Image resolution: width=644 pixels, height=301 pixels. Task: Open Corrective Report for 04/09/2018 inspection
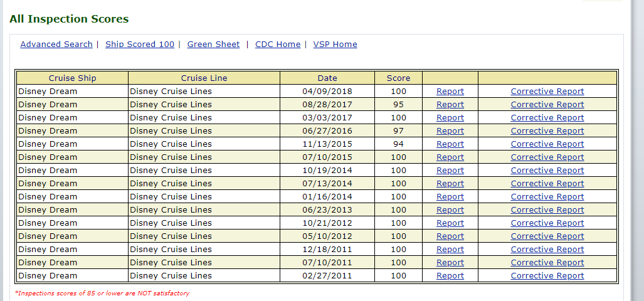[x=547, y=92]
